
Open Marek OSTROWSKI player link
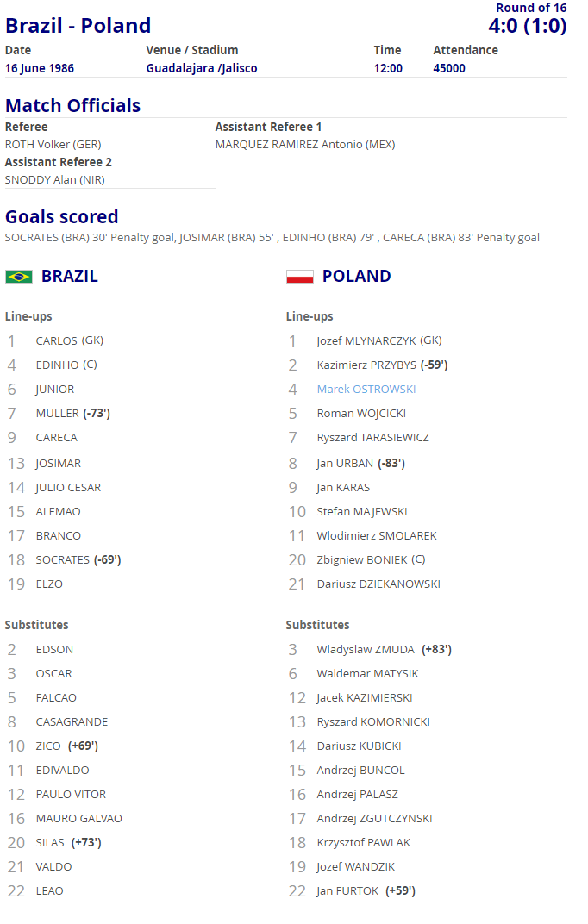[366, 389]
